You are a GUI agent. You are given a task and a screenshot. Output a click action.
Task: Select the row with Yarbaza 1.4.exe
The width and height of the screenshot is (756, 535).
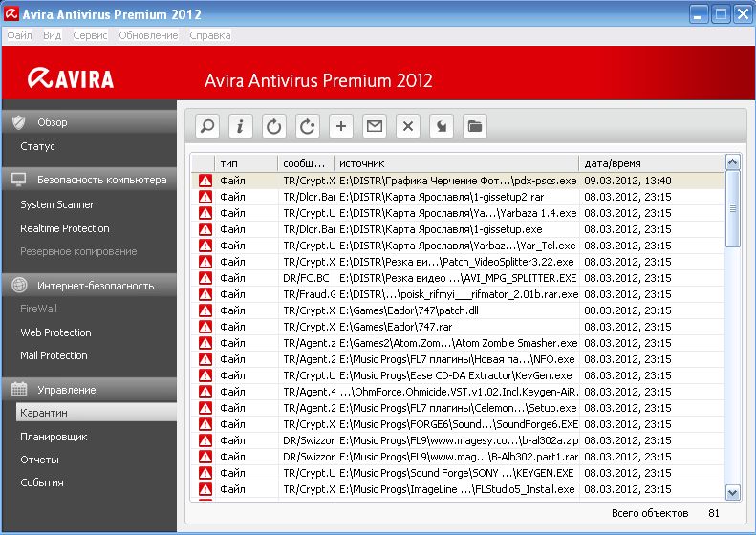click(458, 213)
